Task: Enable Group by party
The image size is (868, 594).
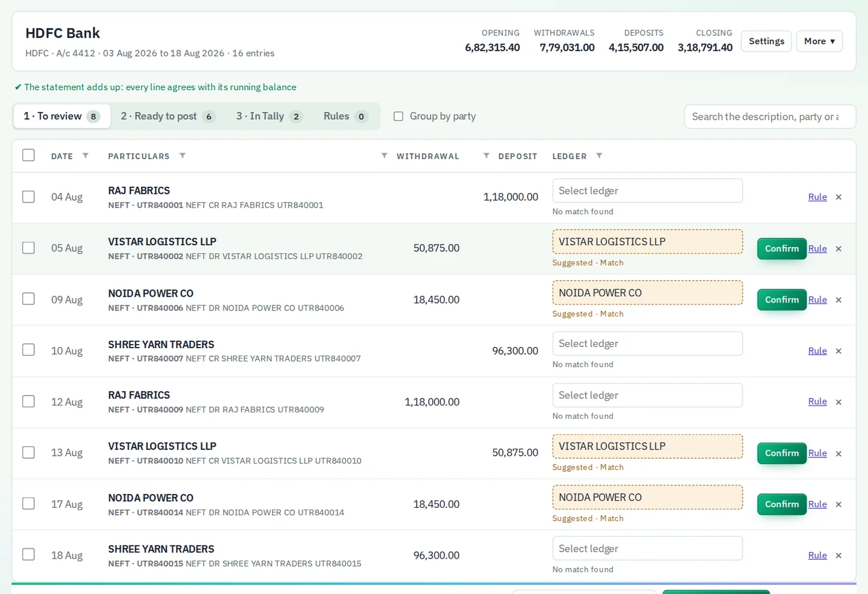Action: point(398,116)
